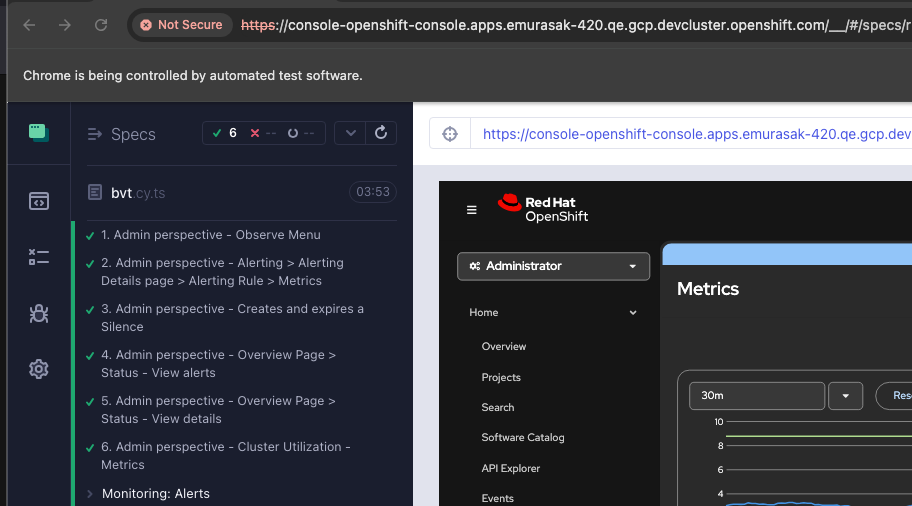The width and height of the screenshot is (912, 506).
Task: Click the browser forward arrow
Action: pos(65,25)
